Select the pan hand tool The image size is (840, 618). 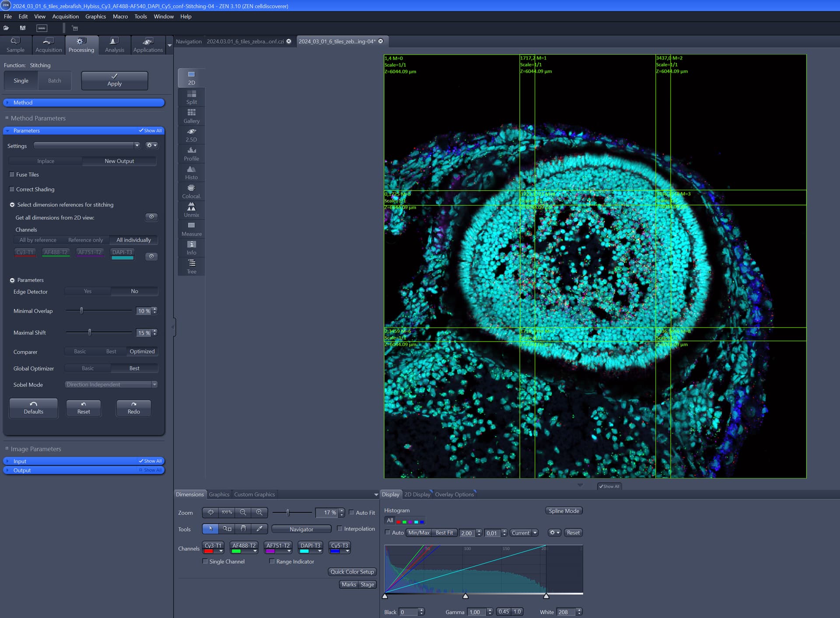pyautogui.click(x=243, y=529)
